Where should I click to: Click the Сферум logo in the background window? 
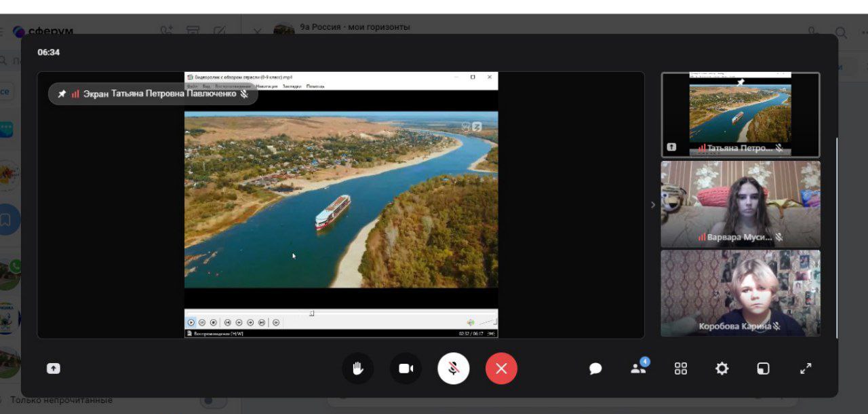pos(43,31)
